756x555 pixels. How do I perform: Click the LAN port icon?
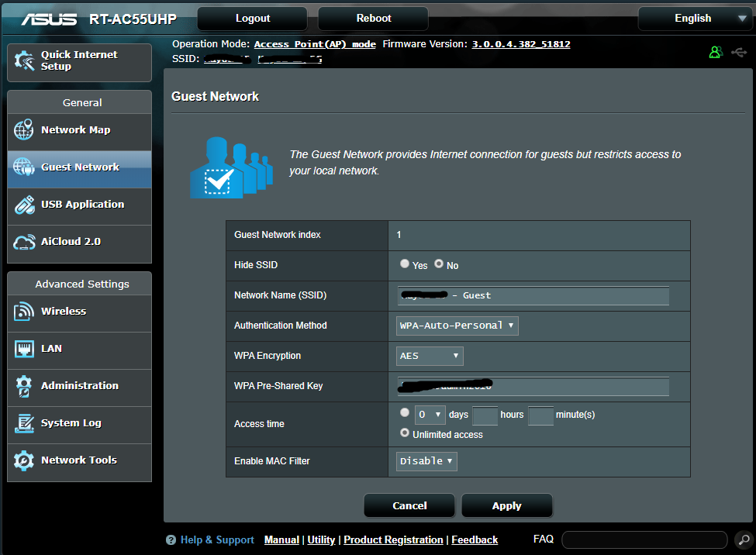tap(24, 349)
